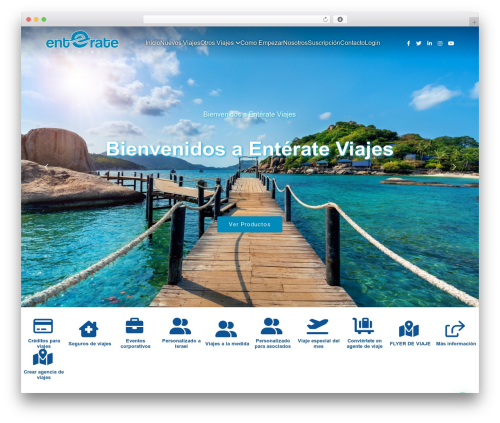Expand the Otros Viajes dropdown menu
The image size is (500, 423).
point(220,43)
